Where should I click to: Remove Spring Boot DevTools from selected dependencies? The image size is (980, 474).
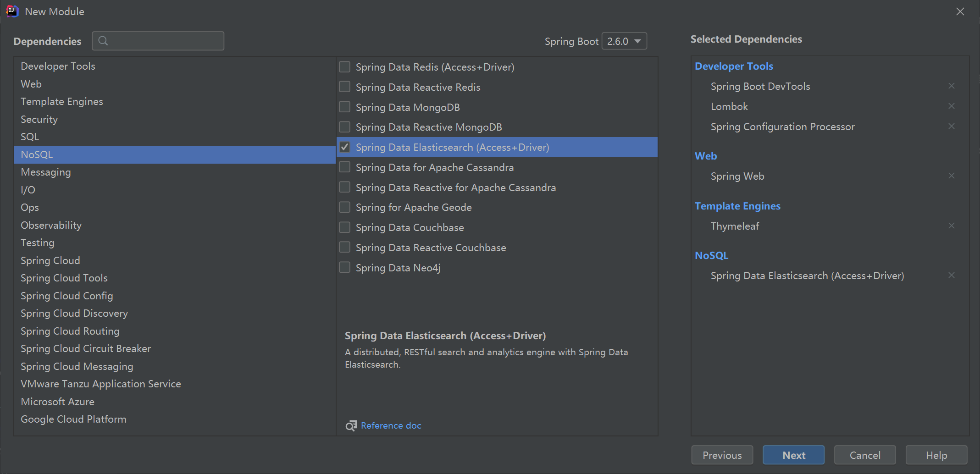click(x=952, y=86)
